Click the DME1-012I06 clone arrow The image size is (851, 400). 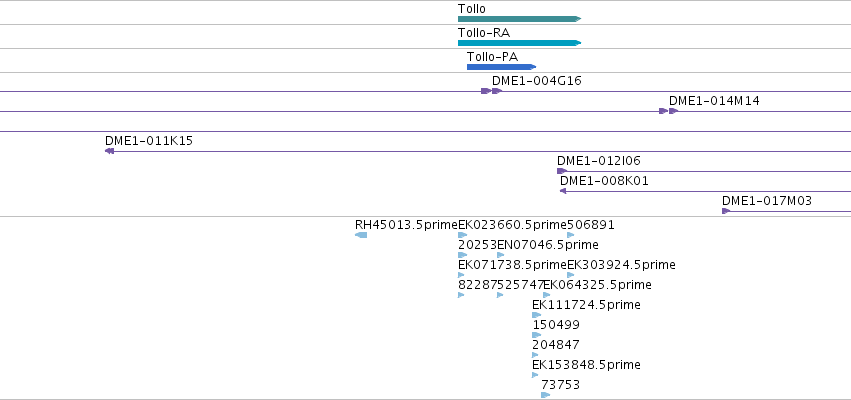(x=562, y=171)
